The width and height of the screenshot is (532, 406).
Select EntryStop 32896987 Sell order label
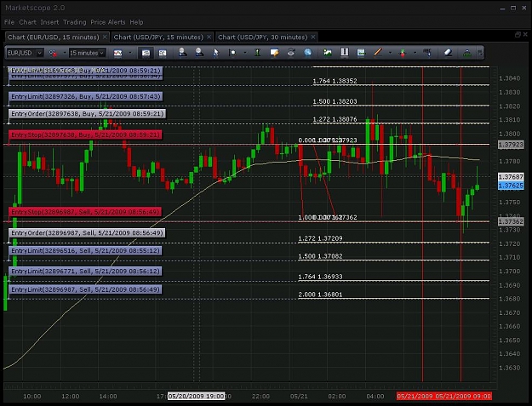pyautogui.click(x=85, y=212)
